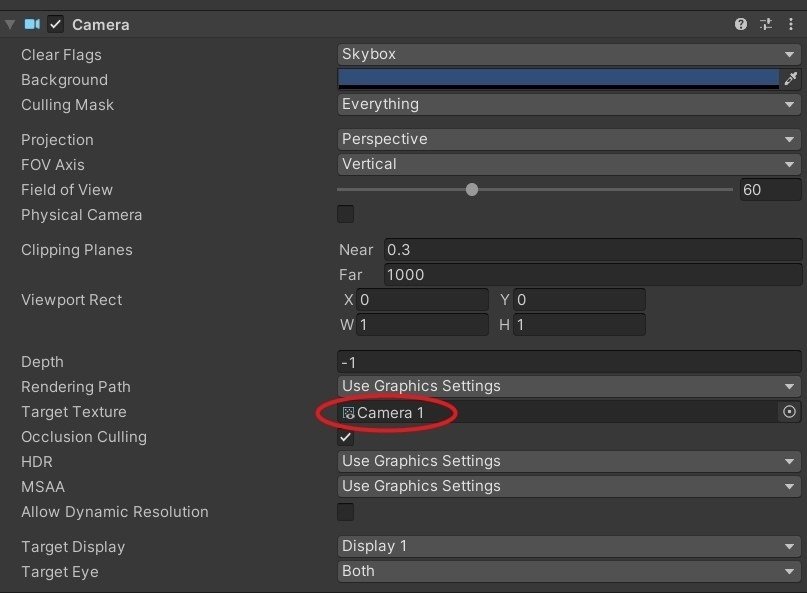Click the Background label
The image size is (807, 593).
[64, 80]
